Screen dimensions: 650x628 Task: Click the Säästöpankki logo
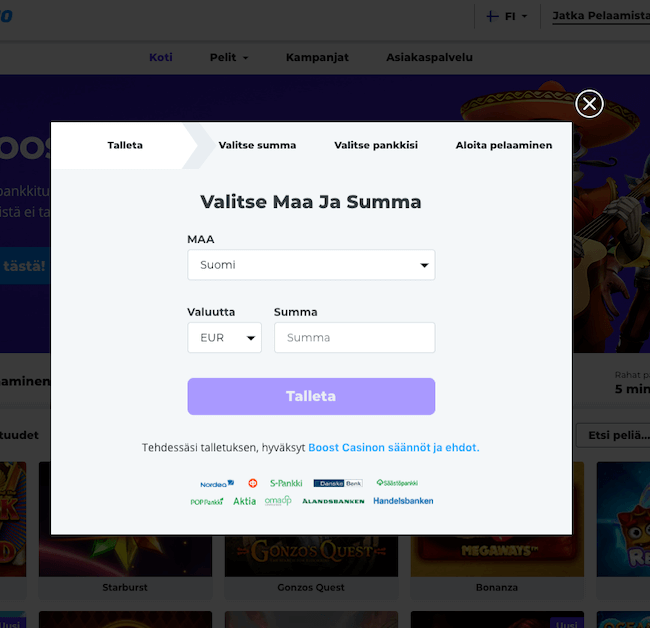(397, 483)
